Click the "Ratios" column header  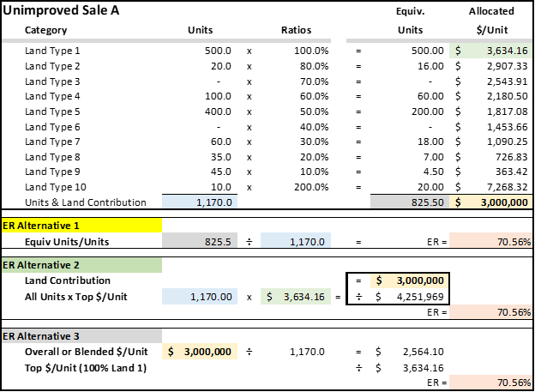[x=296, y=30]
